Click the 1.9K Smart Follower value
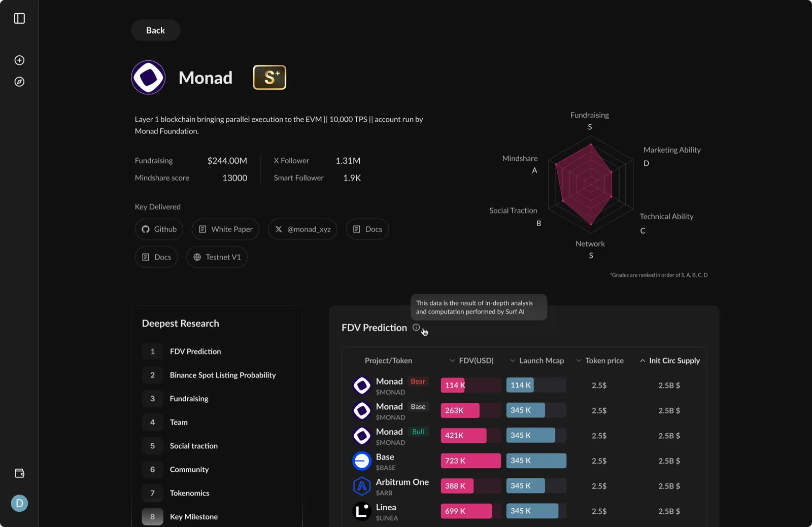812x527 pixels. (x=352, y=178)
